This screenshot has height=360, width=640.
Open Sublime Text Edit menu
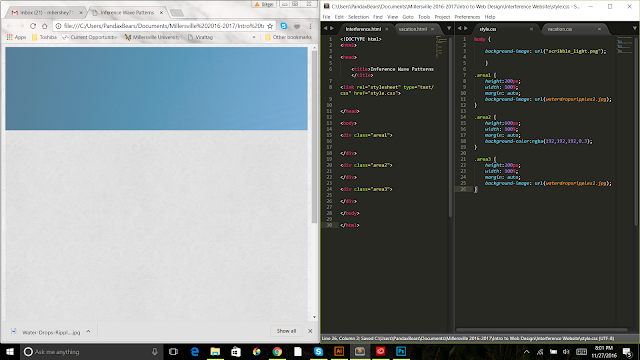tap(339, 17)
